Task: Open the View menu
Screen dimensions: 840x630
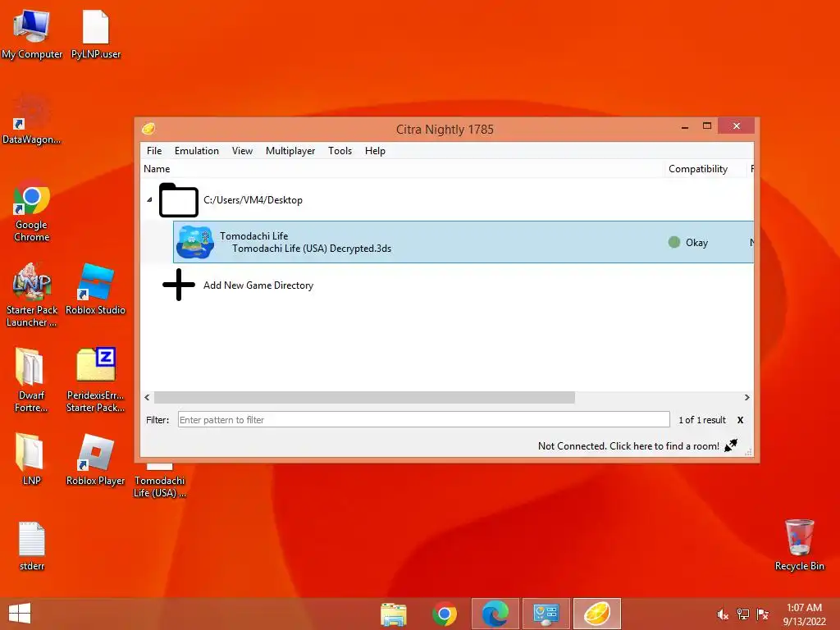Action: (242, 151)
